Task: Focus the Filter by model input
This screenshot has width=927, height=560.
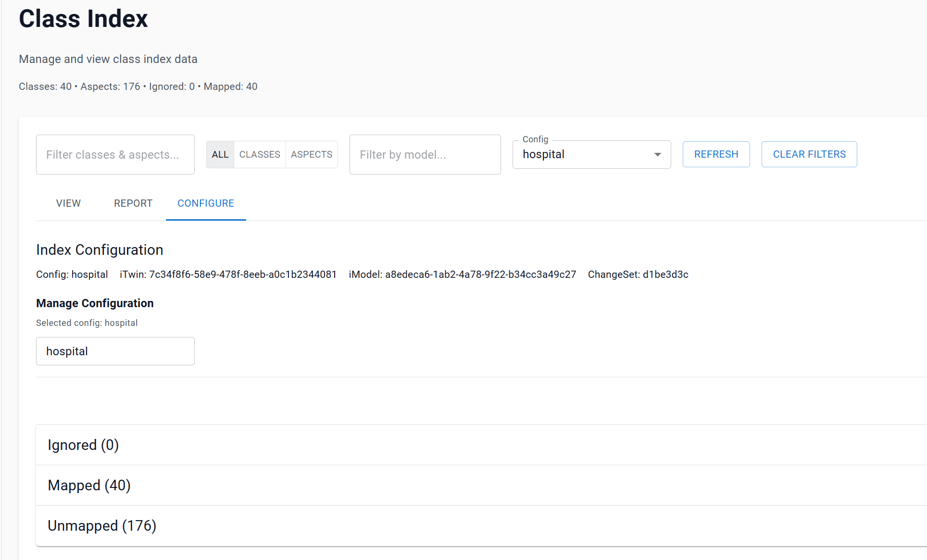Action: pyautogui.click(x=425, y=154)
